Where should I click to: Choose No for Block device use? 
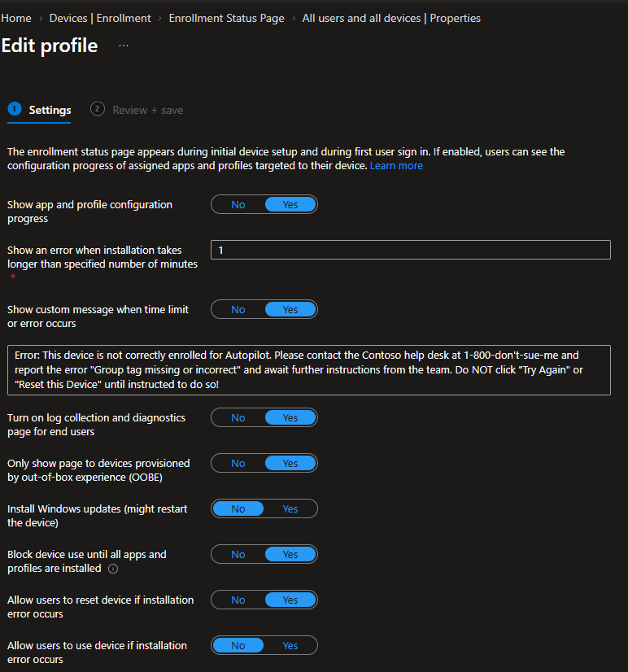(x=238, y=555)
